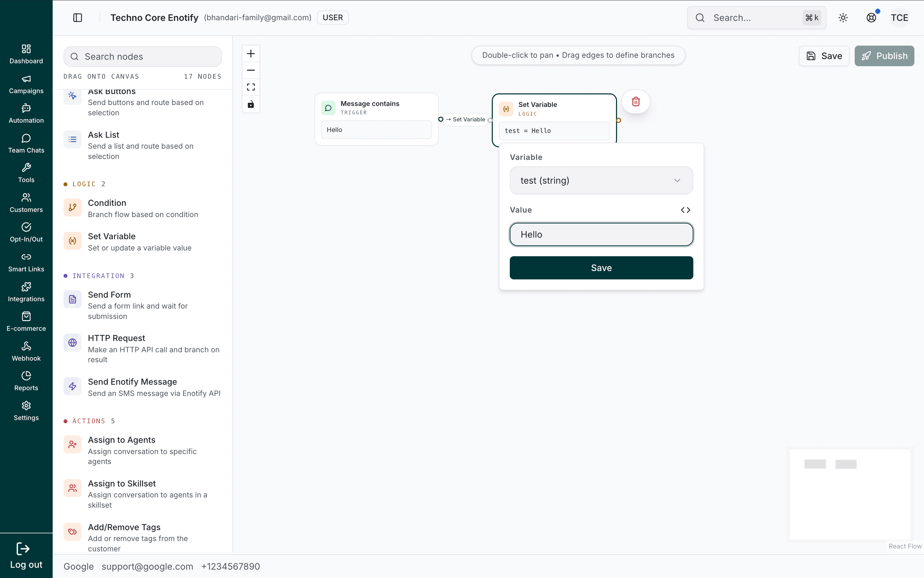924x578 pixels.
Task: Delete the Set Variable node
Action: [636, 102]
